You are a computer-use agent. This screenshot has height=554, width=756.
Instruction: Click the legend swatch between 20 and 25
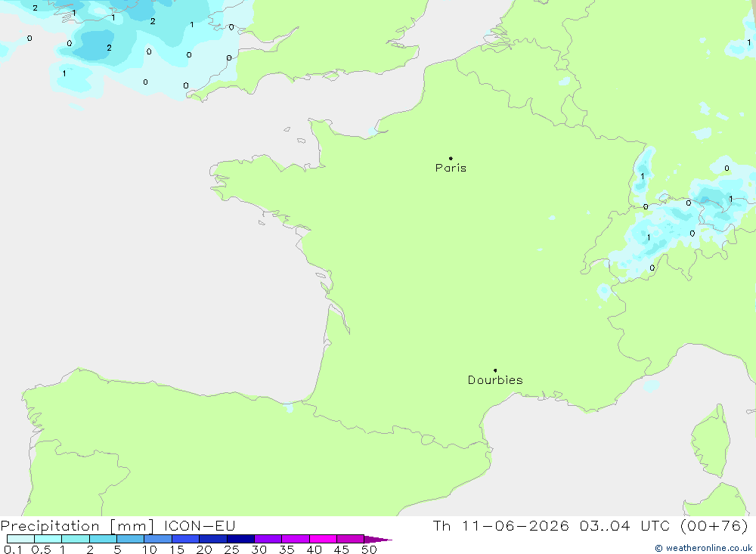click(x=213, y=539)
